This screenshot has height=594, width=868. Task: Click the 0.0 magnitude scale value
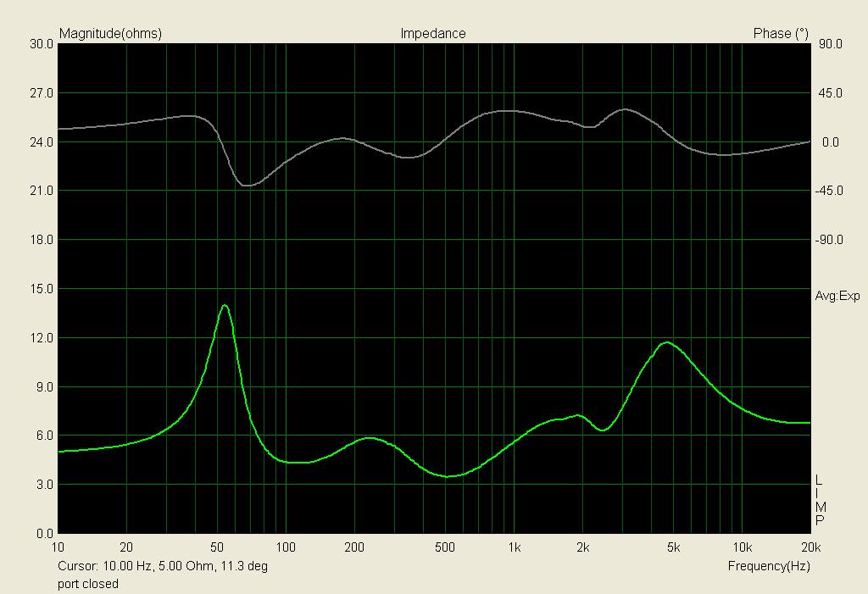pyautogui.click(x=44, y=534)
